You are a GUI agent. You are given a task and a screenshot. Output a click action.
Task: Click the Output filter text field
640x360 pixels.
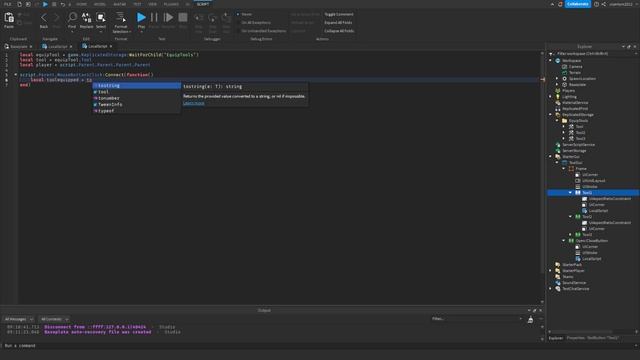tap(477, 319)
